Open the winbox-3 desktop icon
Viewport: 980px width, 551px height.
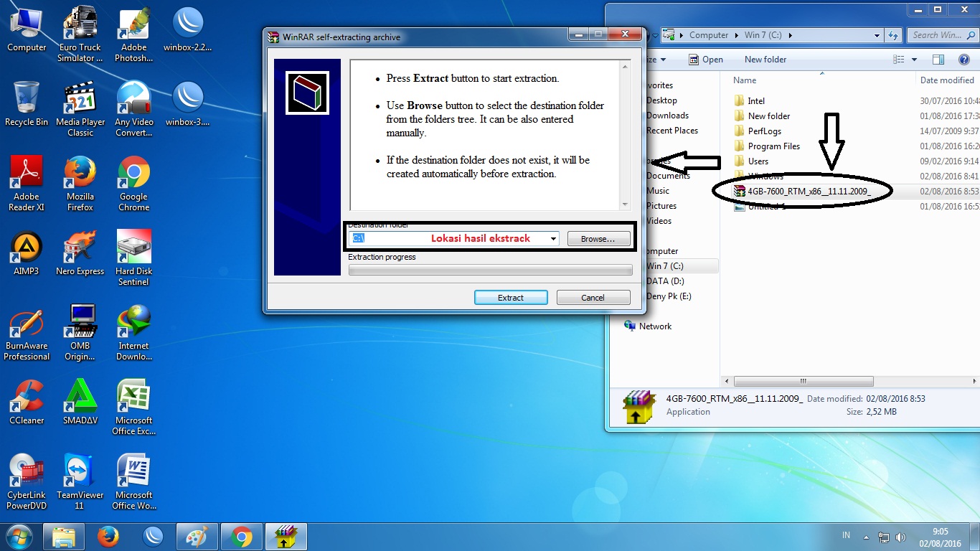[188, 103]
